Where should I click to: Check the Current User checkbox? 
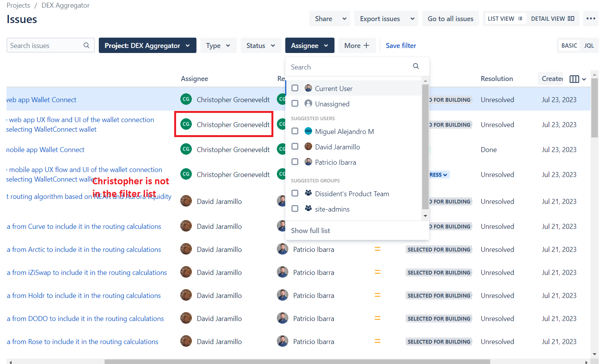[x=295, y=88]
